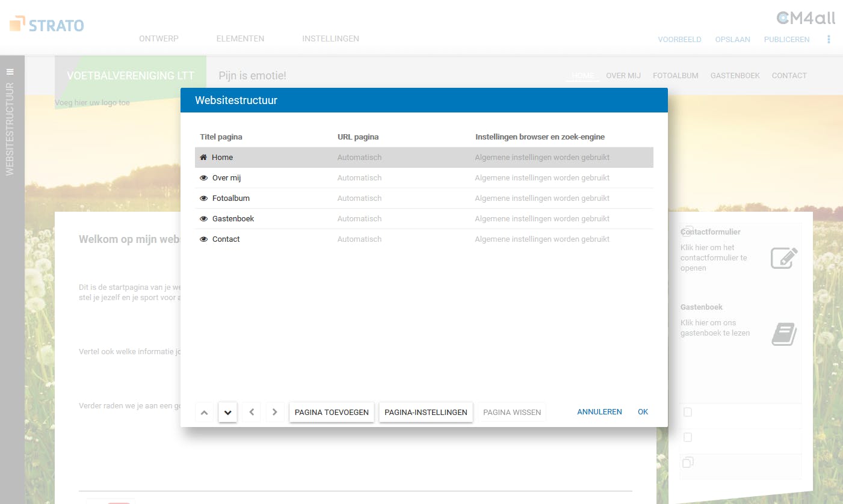This screenshot has height=504, width=843.
Task: Move selected page up with arrow button
Action: point(205,413)
